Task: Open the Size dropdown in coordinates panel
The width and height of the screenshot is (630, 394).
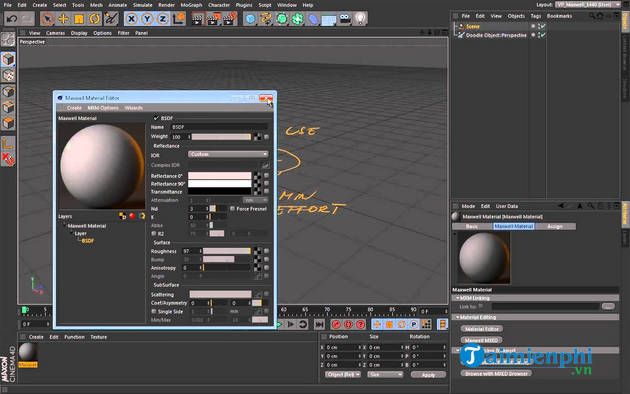Action: [x=385, y=374]
